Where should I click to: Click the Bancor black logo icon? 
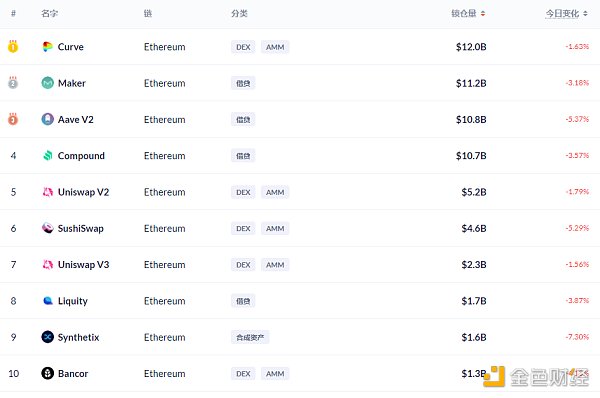coord(47,373)
